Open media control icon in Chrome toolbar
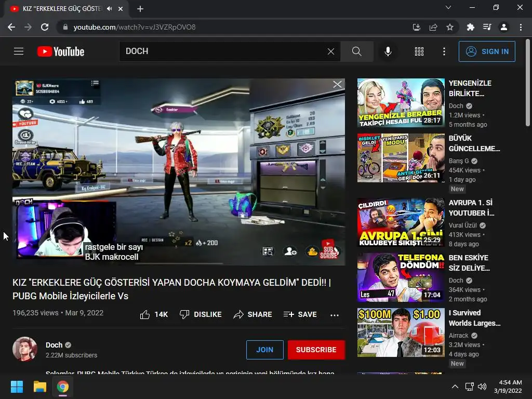This screenshot has height=399, width=532. click(x=487, y=27)
